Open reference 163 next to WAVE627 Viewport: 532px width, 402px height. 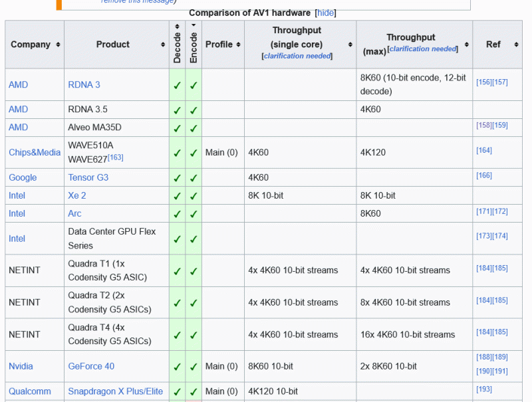(116, 157)
